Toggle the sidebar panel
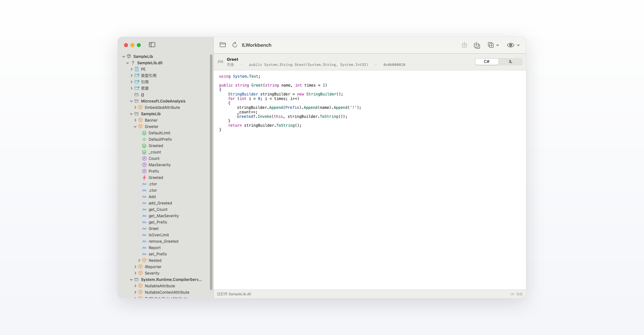This screenshot has width=644, height=335. pyautogui.click(x=152, y=45)
